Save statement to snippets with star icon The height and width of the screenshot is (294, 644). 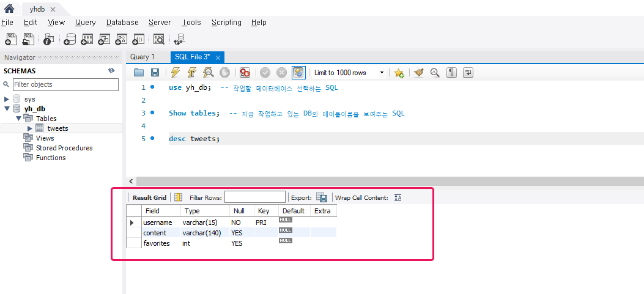[x=399, y=73]
